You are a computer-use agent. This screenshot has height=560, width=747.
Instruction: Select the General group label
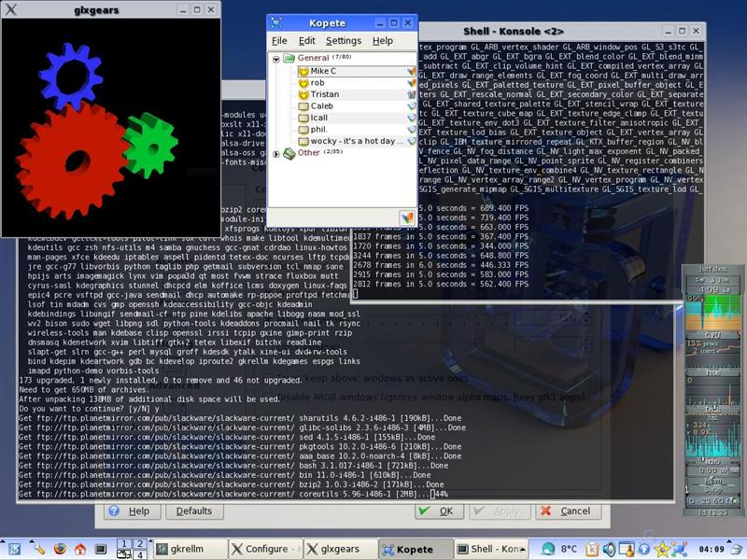[313, 58]
